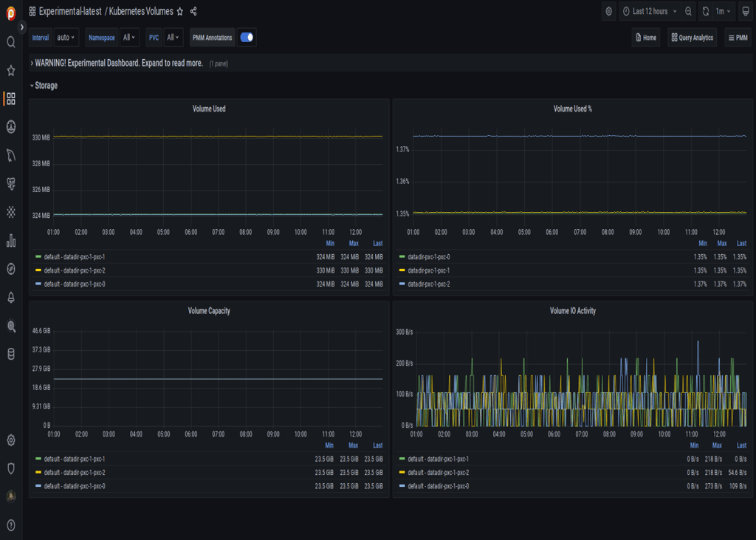Screen dimensions: 756x540
Task: Open the Volume Capacity panel title menu
Action: (x=207, y=310)
